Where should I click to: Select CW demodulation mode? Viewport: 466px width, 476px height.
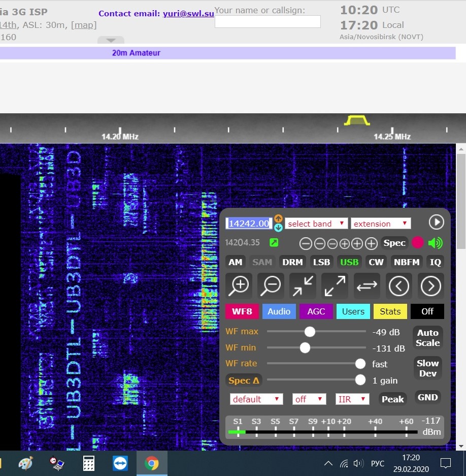click(x=376, y=262)
